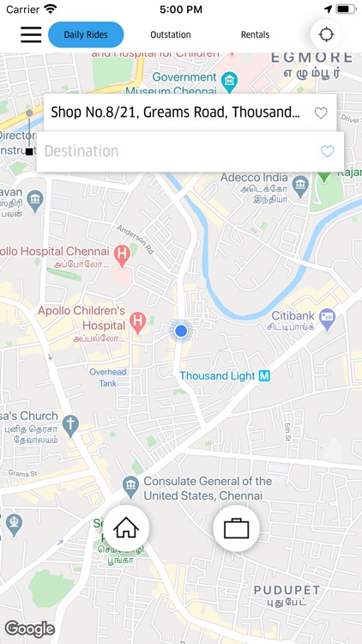Tap the Thousand Light metro icon
This screenshot has height=644, width=362.
265,376
